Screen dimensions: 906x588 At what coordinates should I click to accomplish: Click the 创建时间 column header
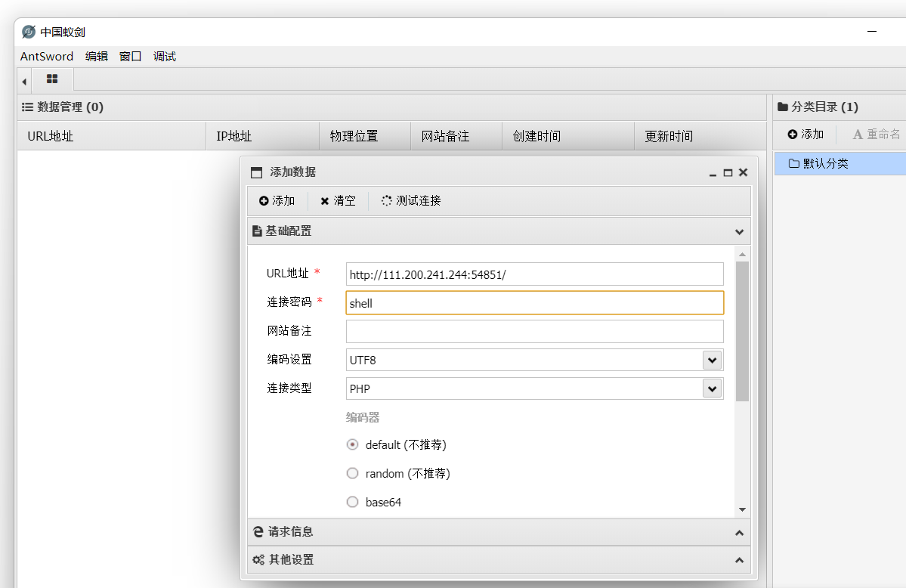(x=568, y=136)
